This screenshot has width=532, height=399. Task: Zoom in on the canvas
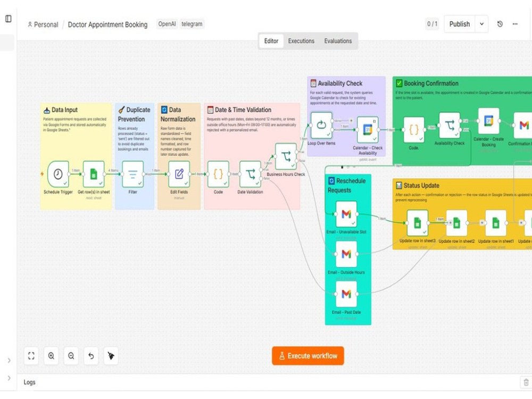(51, 355)
